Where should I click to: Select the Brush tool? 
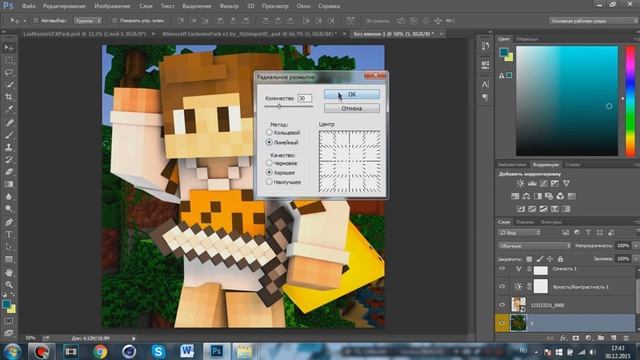9,135
